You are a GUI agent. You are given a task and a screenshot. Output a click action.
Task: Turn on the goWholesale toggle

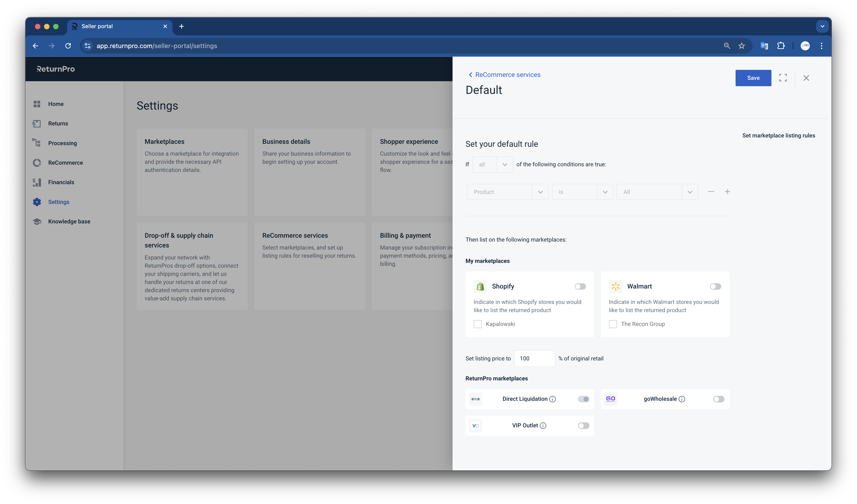point(719,399)
